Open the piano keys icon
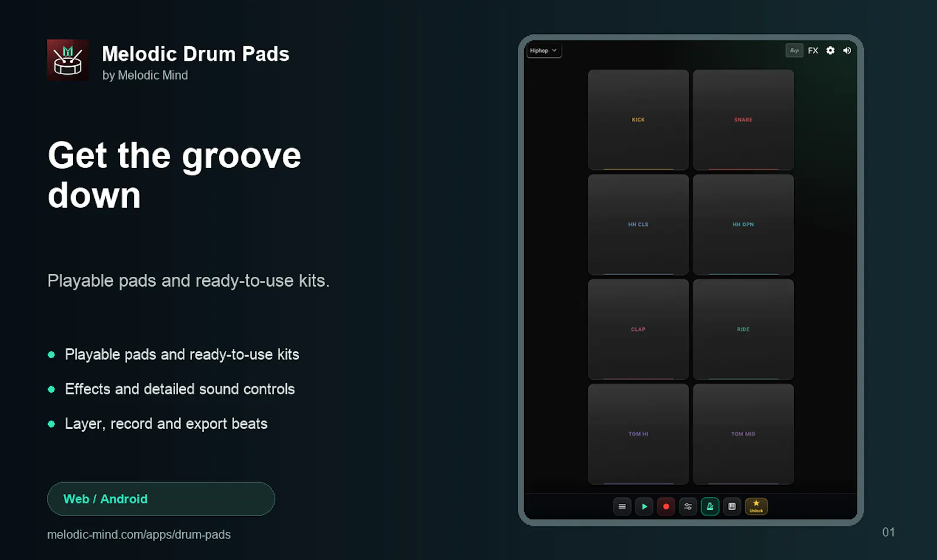This screenshot has height=560, width=937. point(732,507)
